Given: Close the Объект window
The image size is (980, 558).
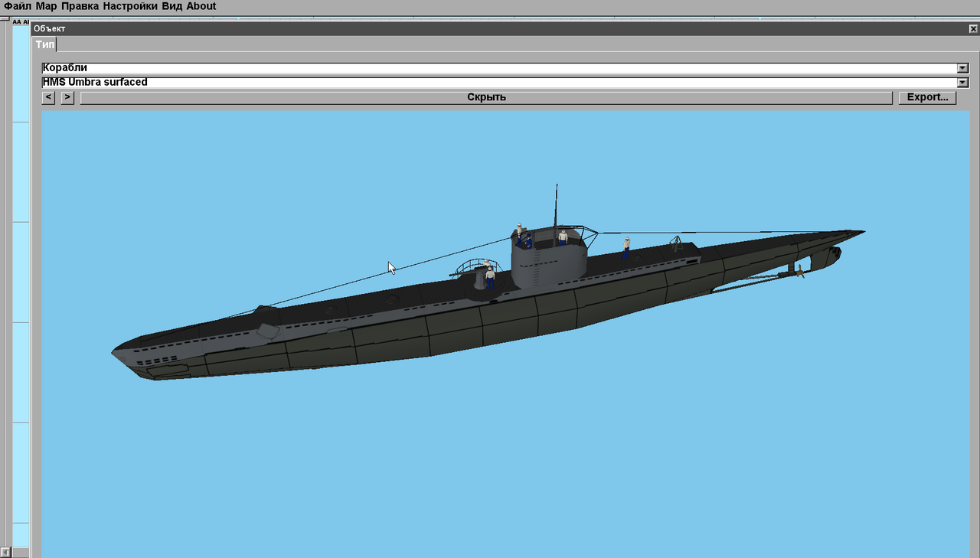Looking at the screenshot, I should 972,28.
